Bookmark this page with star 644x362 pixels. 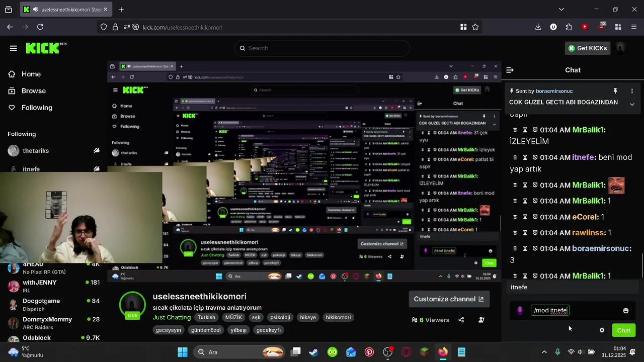point(475,27)
